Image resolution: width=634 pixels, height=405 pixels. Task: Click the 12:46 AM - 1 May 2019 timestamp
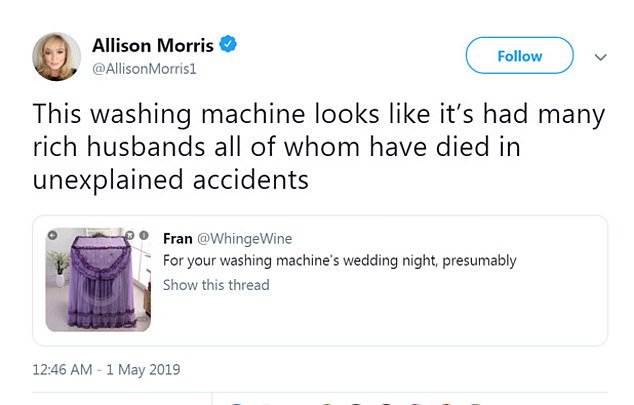[106, 369]
